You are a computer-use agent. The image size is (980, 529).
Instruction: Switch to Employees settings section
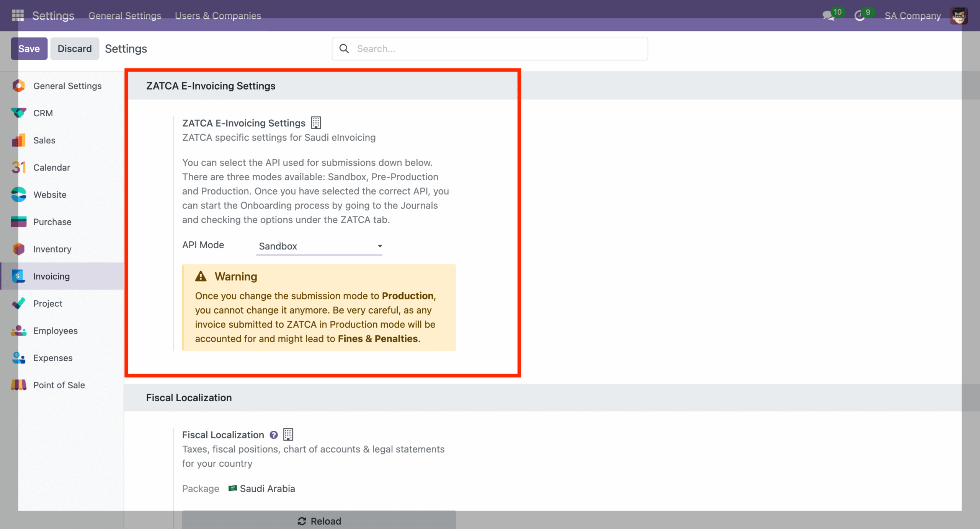point(55,330)
